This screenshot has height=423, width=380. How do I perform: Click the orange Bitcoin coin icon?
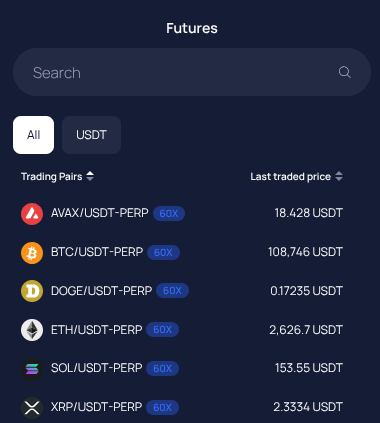(x=32, y=253)
